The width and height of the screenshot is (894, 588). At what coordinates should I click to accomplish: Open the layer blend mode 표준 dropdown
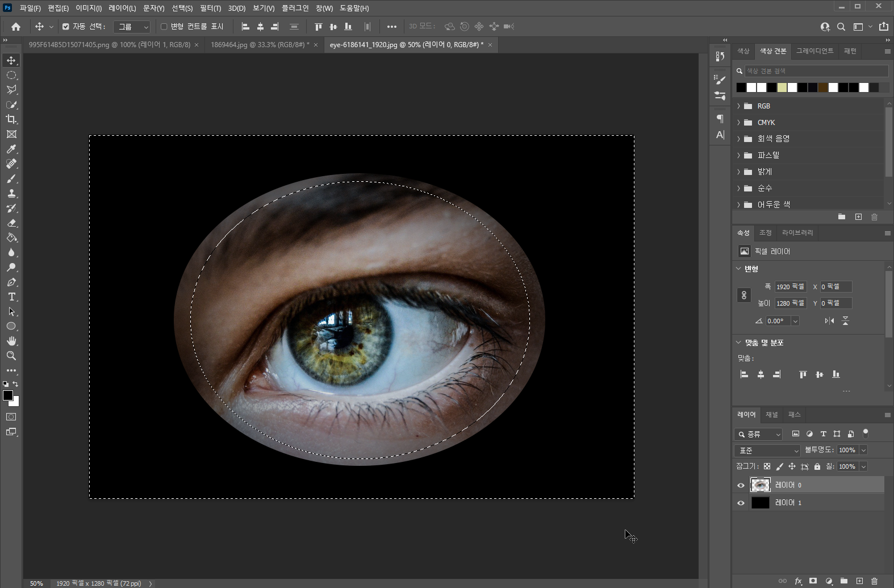point(767,451)
